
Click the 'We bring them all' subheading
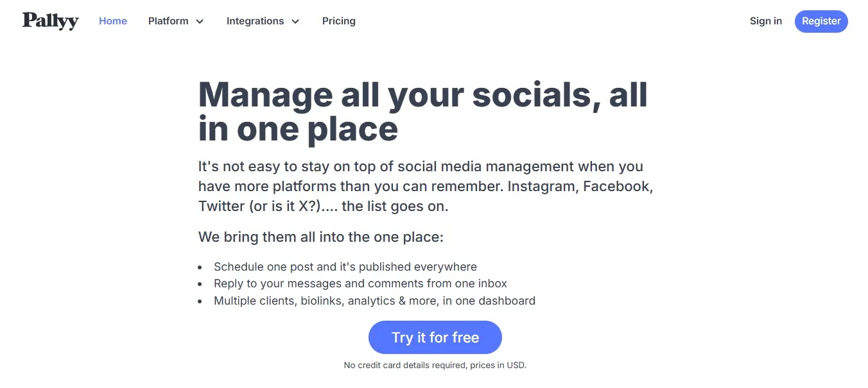coord(320,236)
